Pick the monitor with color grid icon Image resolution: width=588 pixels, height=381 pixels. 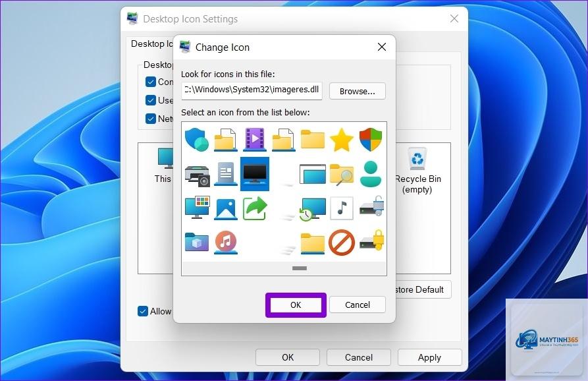(x=198, y=207)
